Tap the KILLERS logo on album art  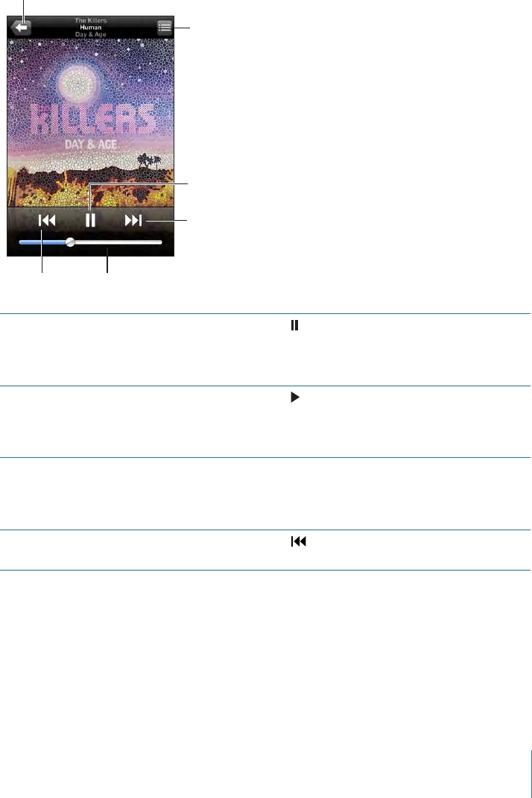pos(92,119)
